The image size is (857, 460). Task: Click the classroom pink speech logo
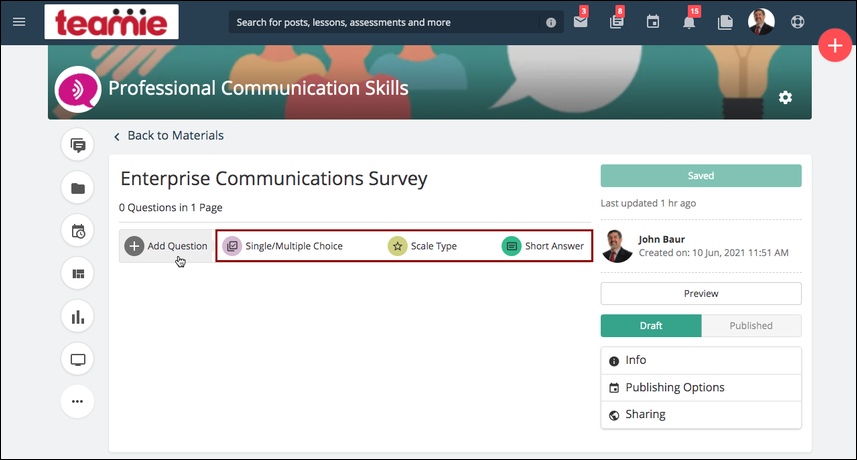coord(78,89)
